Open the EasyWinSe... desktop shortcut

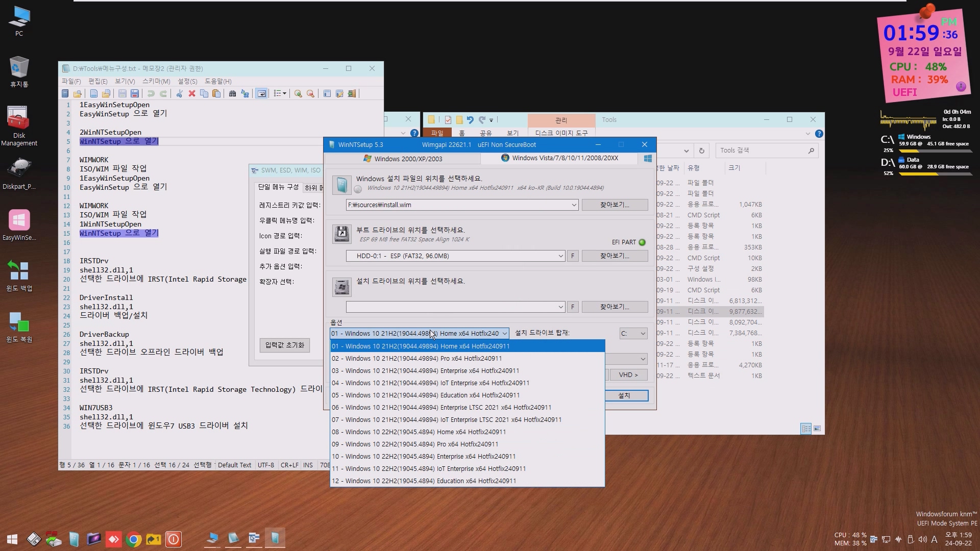point(19,225)
